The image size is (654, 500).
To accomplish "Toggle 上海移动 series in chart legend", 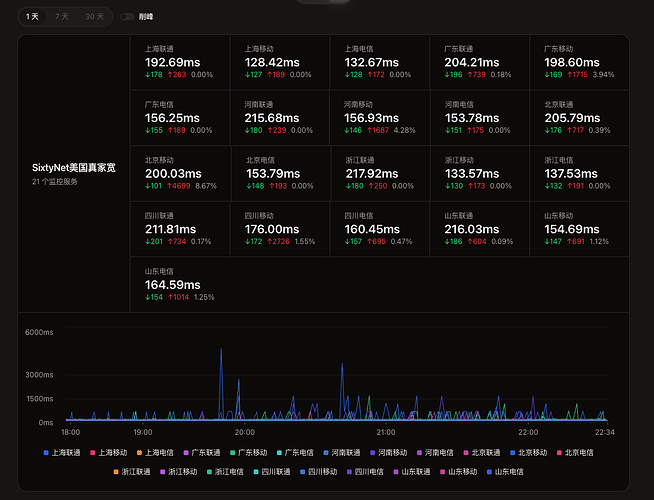I will [x=109, y=453].
